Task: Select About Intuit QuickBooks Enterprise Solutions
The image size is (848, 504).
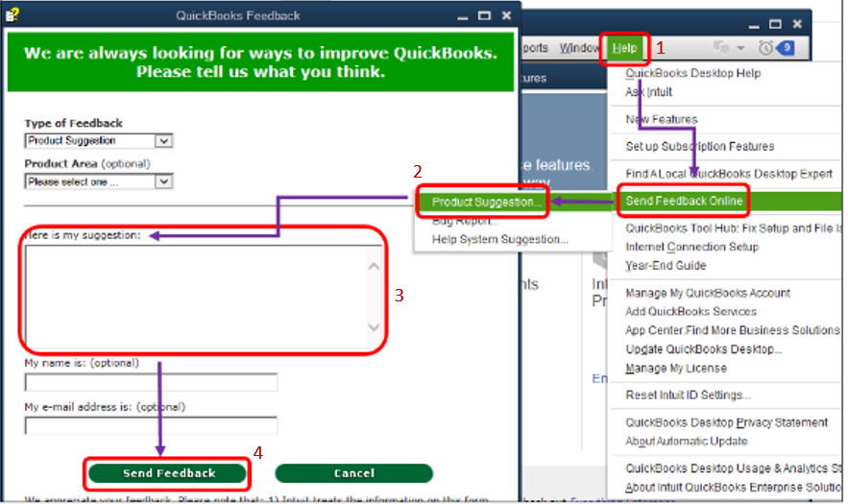Action: tap(733, 488)
